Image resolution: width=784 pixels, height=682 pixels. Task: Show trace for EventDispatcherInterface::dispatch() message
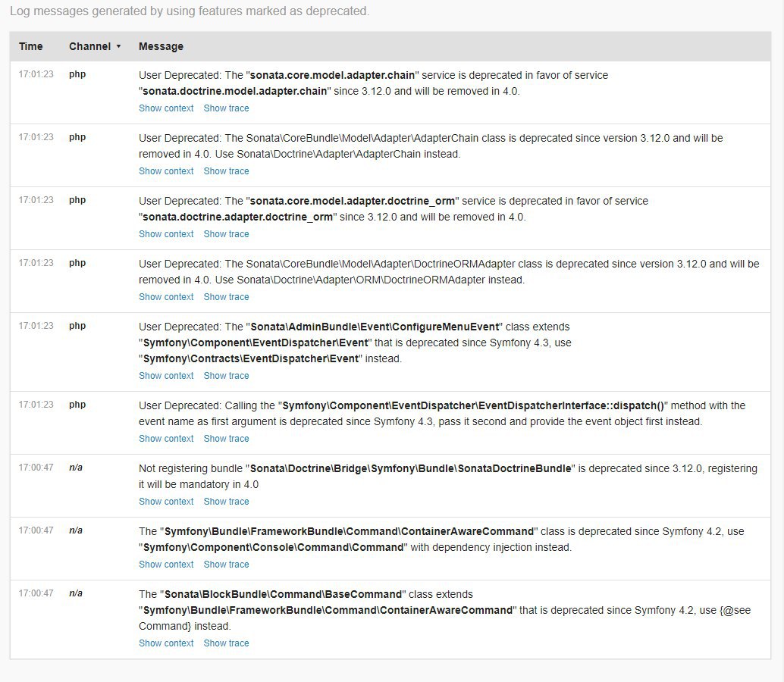point(226,439)
